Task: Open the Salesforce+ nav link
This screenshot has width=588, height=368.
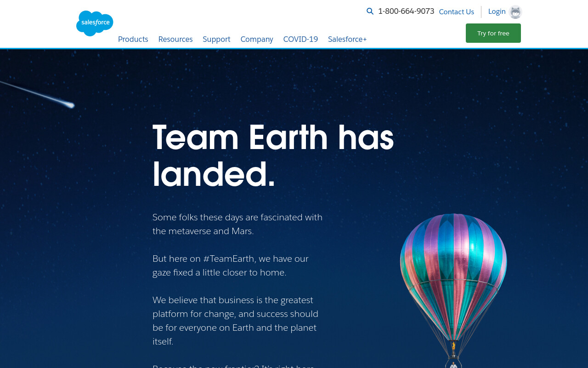Action: pyautogui.click(x=347, y=39)
